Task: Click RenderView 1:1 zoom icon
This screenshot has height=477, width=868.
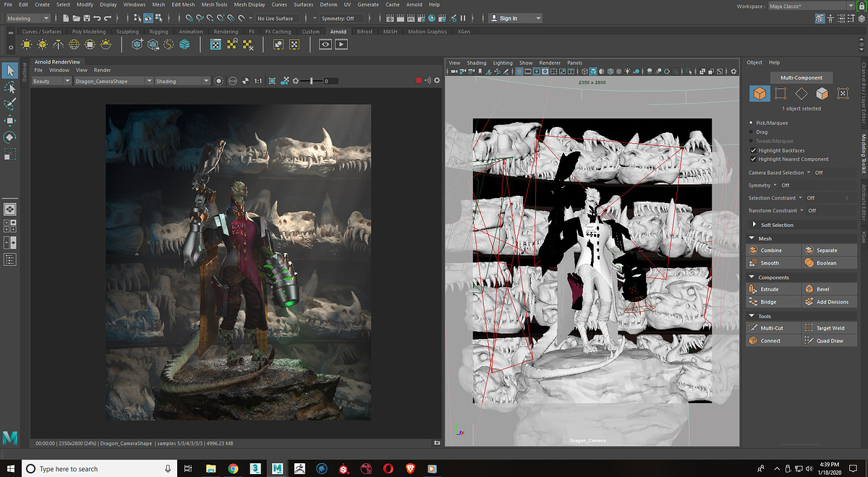Action: [x=258, y=81]
